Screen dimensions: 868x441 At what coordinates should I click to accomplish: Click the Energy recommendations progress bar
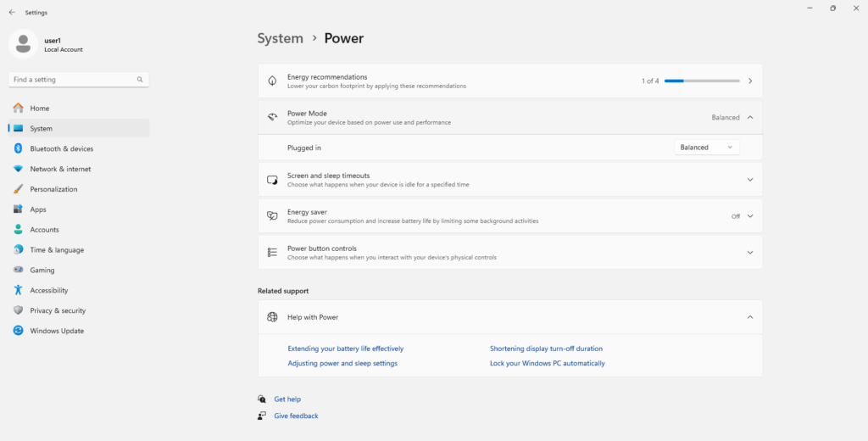coord(702,81)
